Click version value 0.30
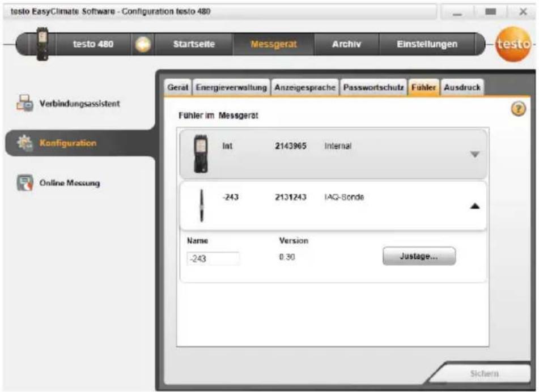539x392 pixels. tap(287, 257)
